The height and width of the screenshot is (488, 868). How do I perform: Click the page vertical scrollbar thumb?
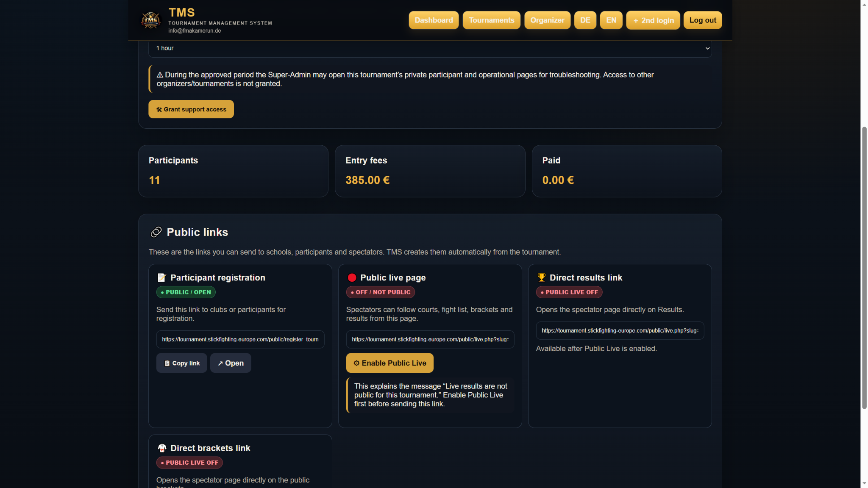click(864, 268)
